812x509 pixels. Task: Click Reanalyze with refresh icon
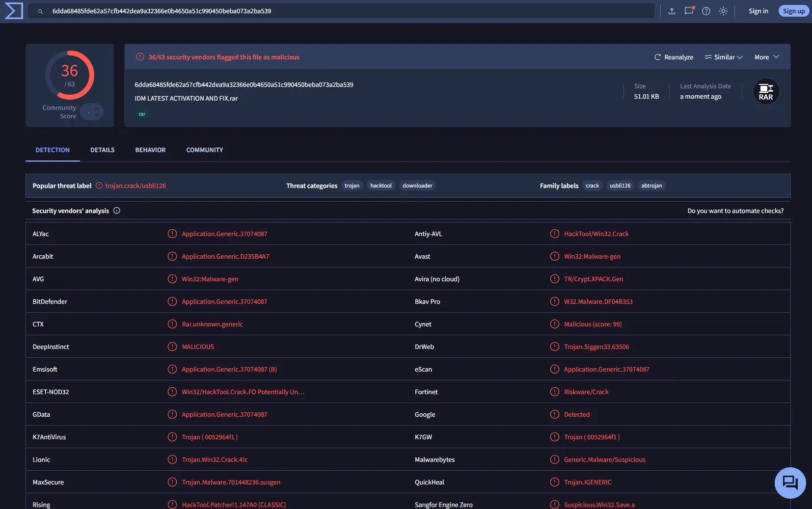(x=674, y=57)
